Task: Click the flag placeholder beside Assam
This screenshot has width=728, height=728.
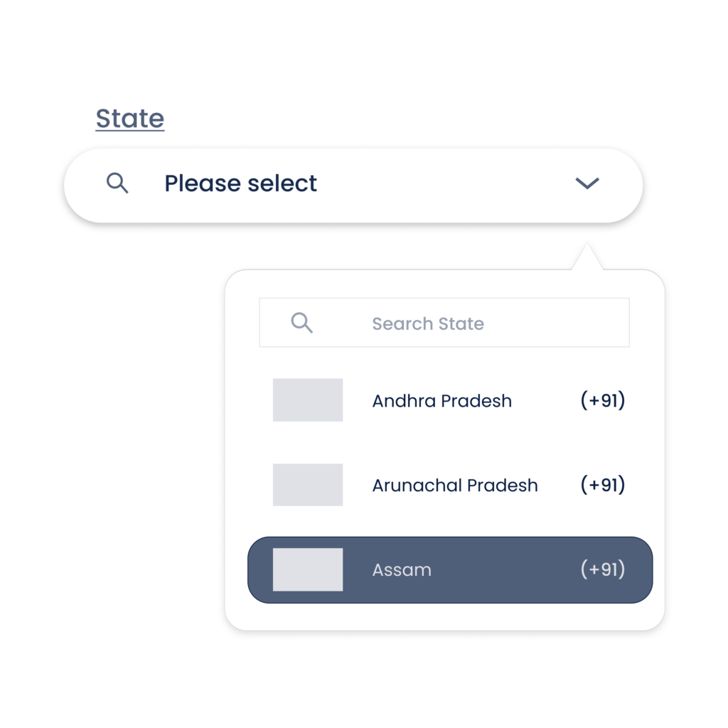Action: pos(308,569)
